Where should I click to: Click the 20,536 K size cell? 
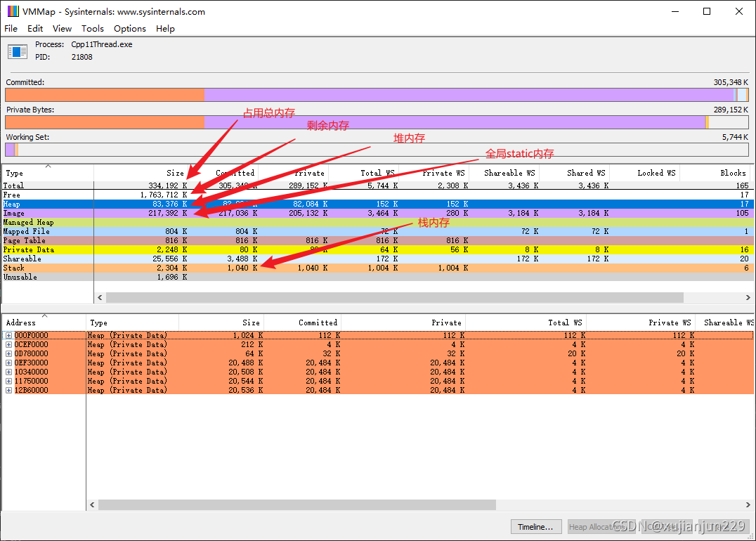point(245,391)
